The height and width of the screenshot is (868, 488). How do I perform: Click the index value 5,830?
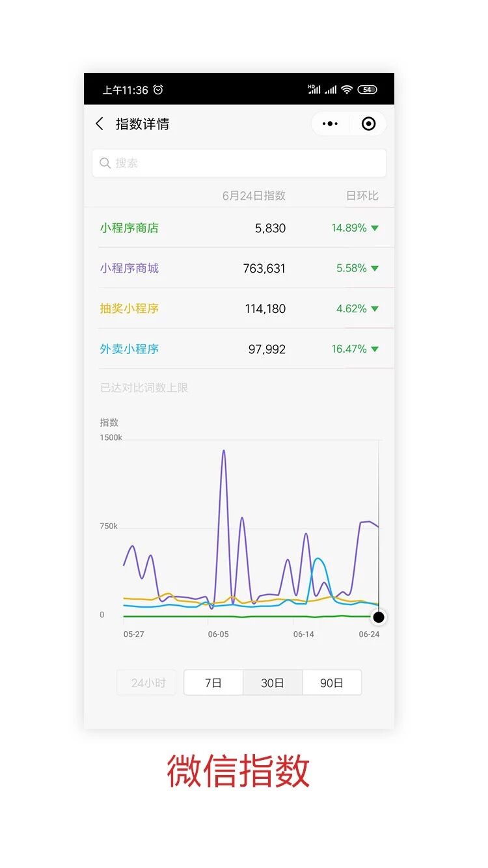tap(270, 228)
